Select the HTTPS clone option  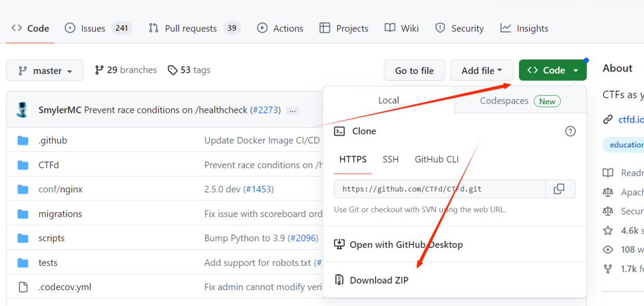point(353,159)
